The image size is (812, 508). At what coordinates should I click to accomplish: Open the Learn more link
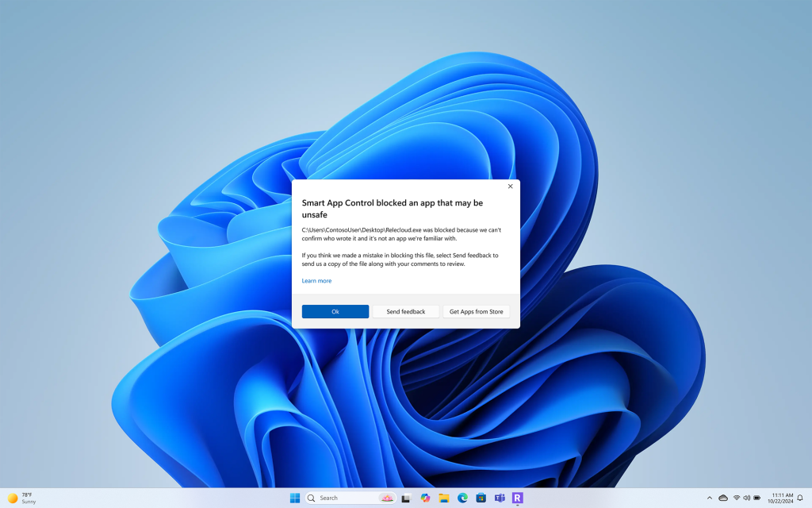pyautogui.click(x=316, y=280)
